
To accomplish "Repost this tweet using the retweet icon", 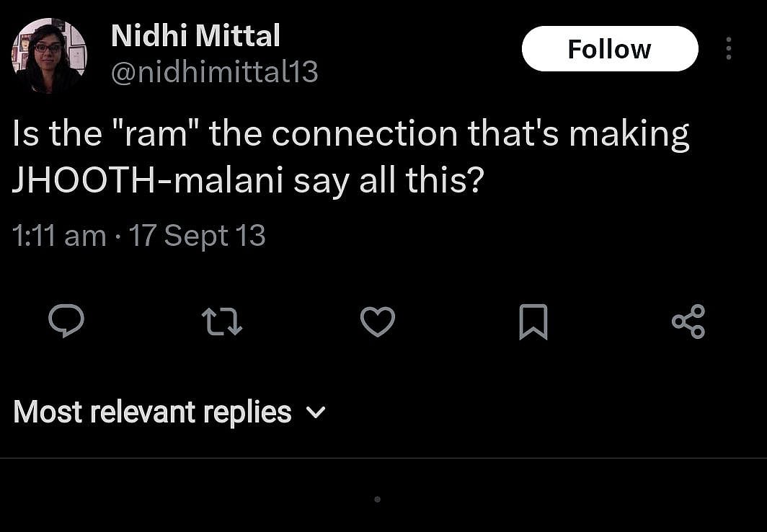I will tap(222, 321).
